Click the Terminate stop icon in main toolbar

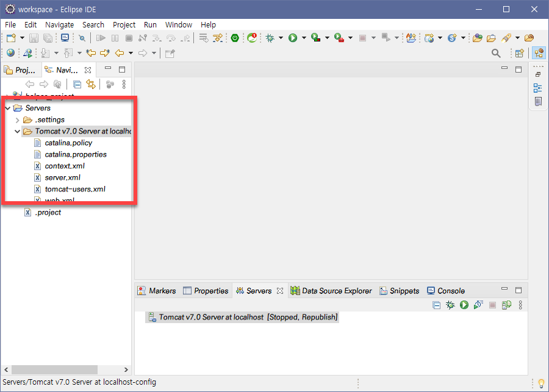point(129,38)
